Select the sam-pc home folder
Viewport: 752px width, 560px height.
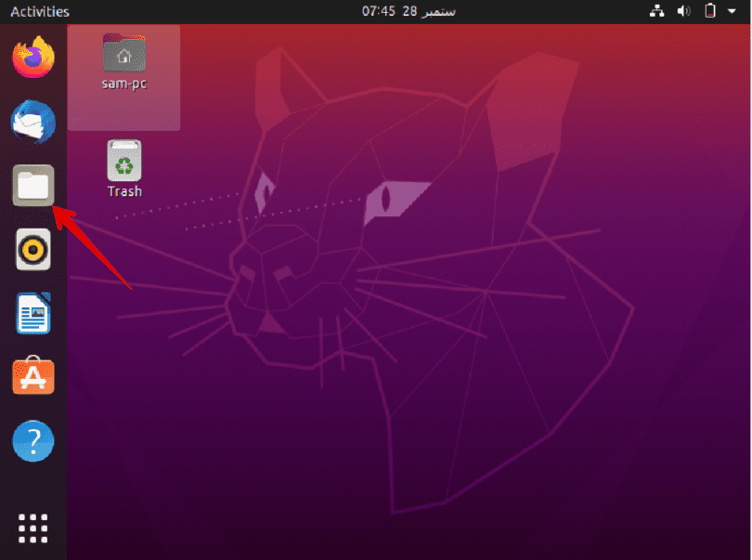pos(123,54)
